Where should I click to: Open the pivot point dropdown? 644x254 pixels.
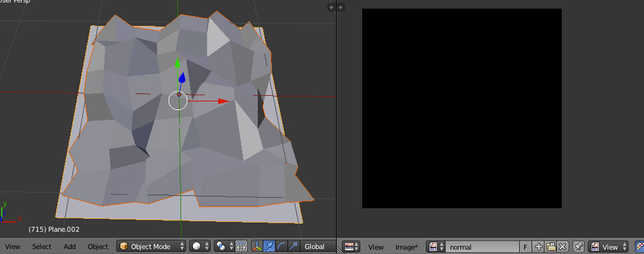point(223,246)
